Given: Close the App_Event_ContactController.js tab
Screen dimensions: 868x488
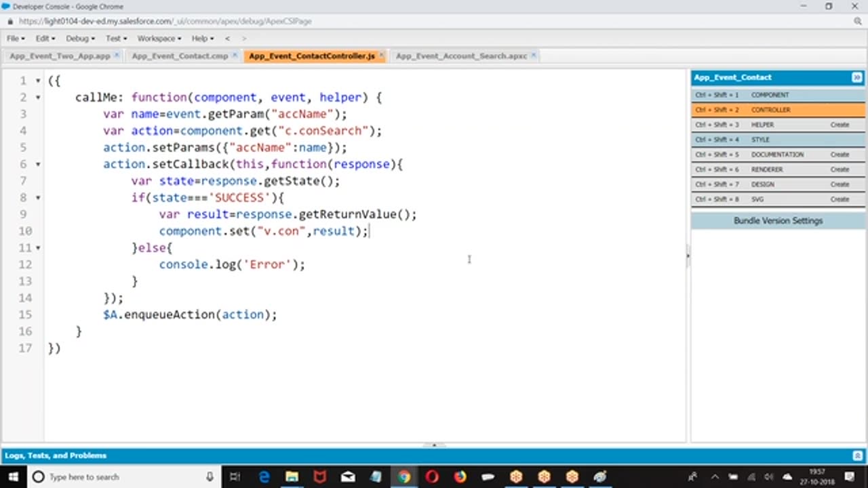Looking at the screenshot, I should coord(381,56).
